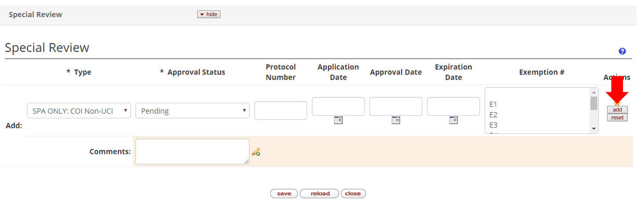Open Expiration Date calendar picker icon

pyautogui.click(x=453, y=120)
